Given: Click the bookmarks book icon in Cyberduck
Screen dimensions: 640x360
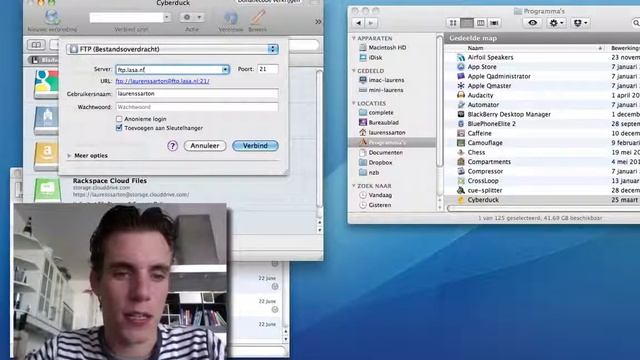Looking at the screenshot, I should [36, 44].
